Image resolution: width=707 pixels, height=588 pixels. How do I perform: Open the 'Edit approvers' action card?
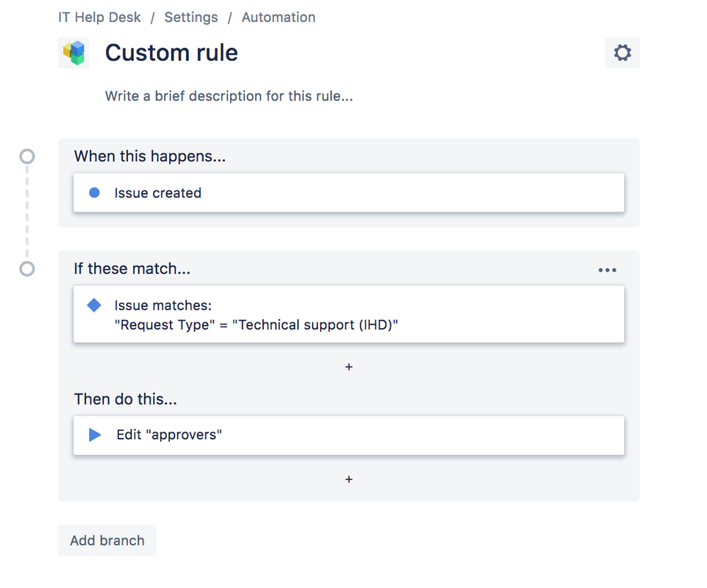(349, 435)
